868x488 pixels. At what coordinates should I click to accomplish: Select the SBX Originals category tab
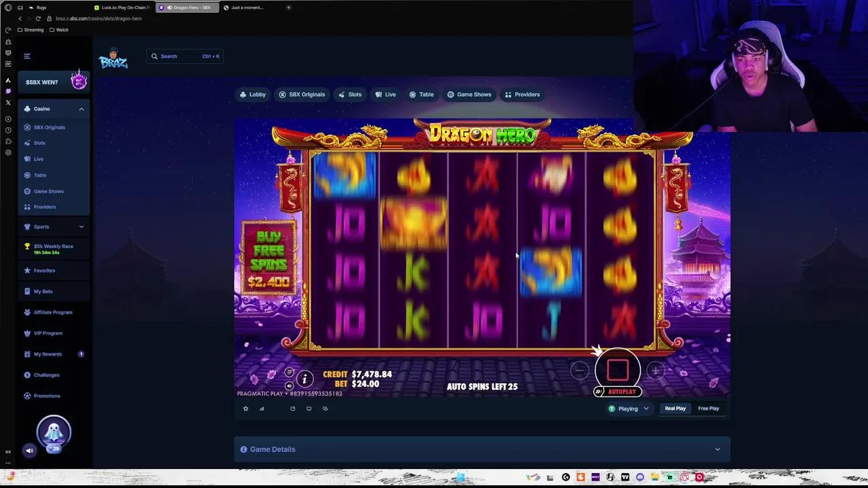click(x=302, y=94)
